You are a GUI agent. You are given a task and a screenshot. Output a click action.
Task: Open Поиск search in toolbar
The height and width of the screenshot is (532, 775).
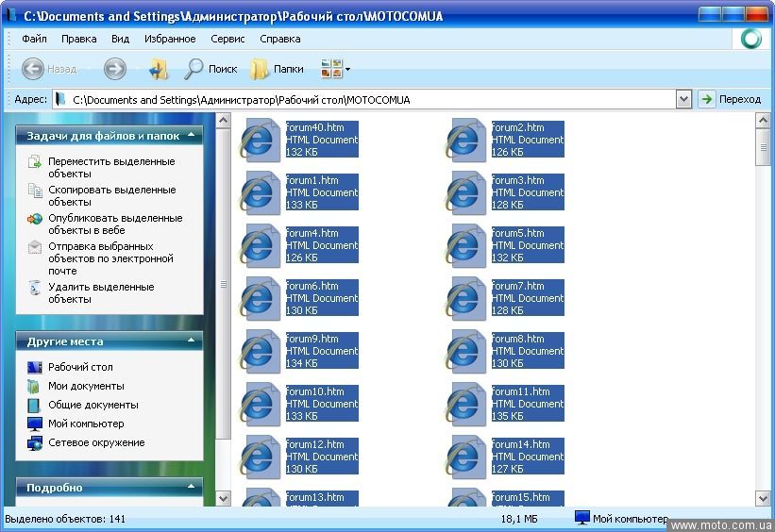tap(211, 69)
